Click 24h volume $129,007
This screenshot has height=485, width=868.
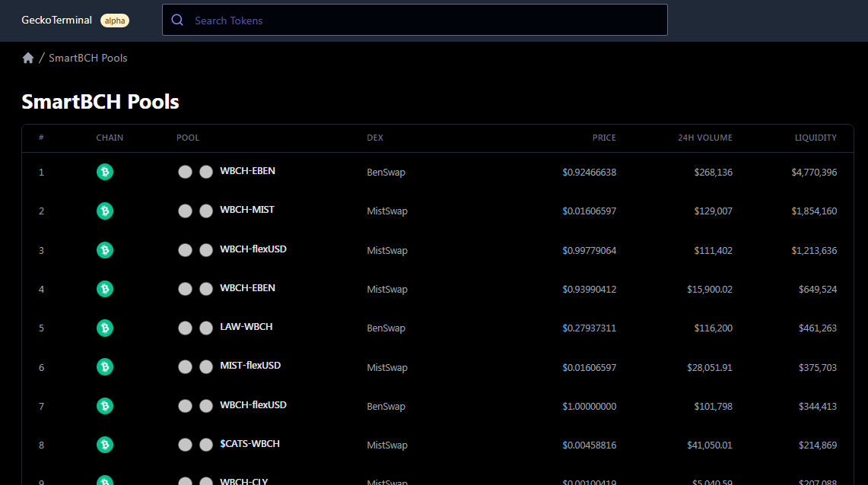point(713,211)
